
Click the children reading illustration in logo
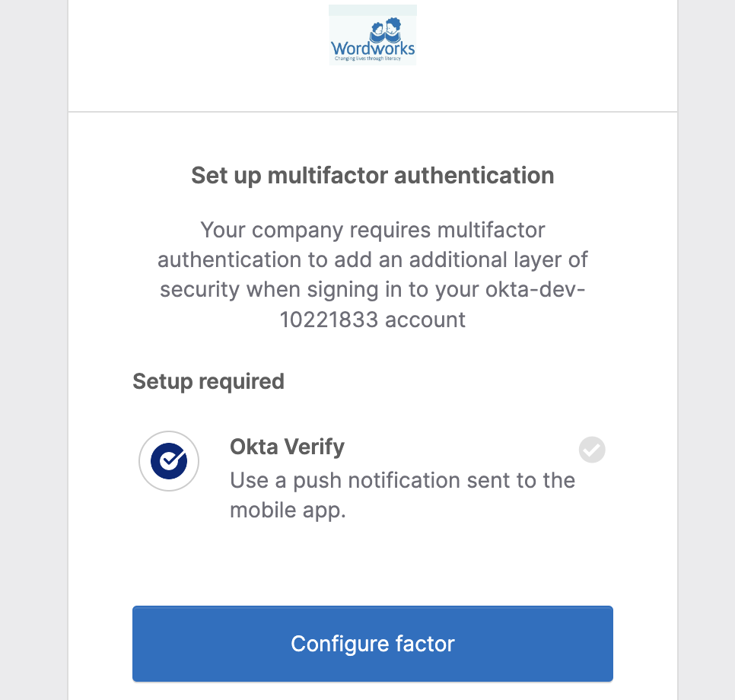pyautogui.click(x=384, y=30)
